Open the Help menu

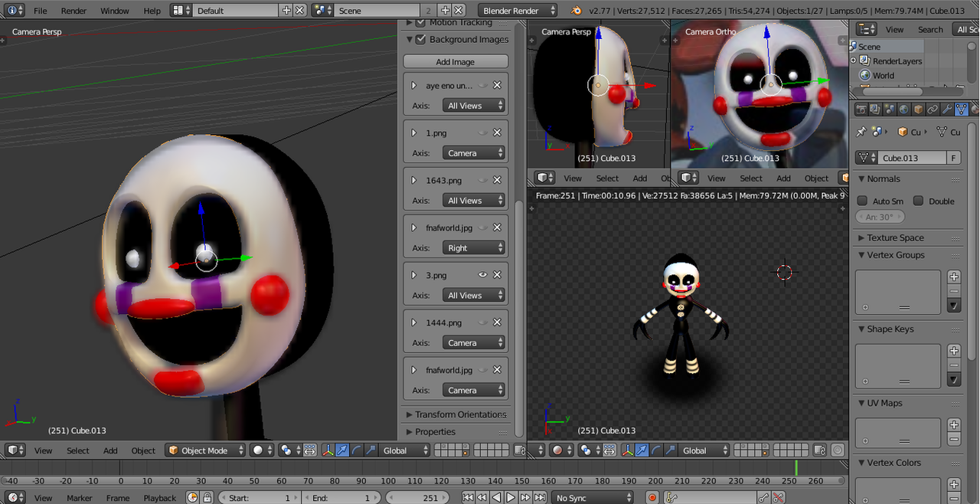coord(152,11)
